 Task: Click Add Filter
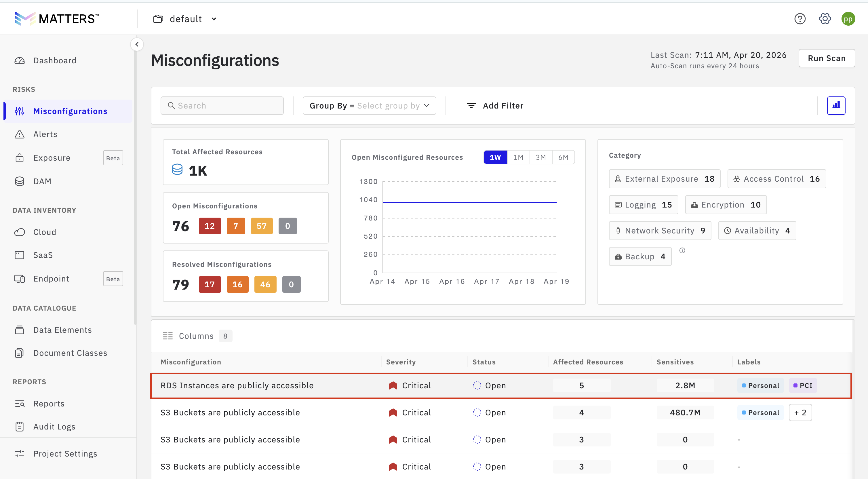tap(495, 106)
